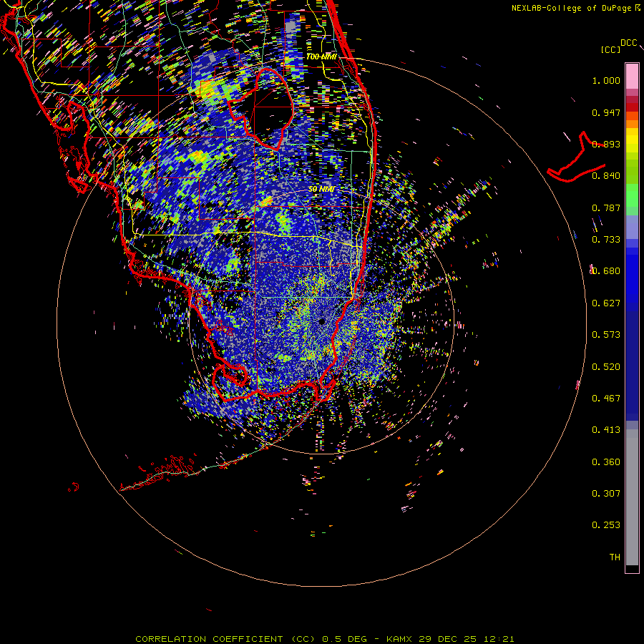Select the 0.733 legend value

(606, 240)
